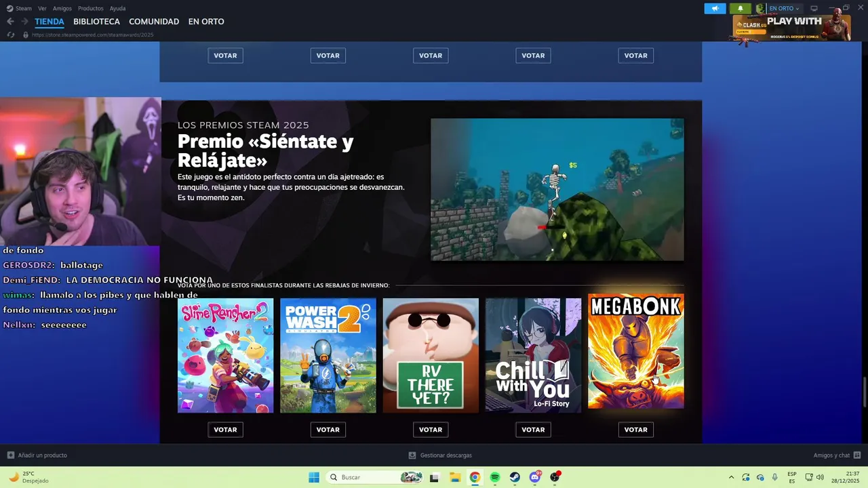This screenshot has height=488, width=868.
Task: Open the Amigos menu
Action: [62, 8]
